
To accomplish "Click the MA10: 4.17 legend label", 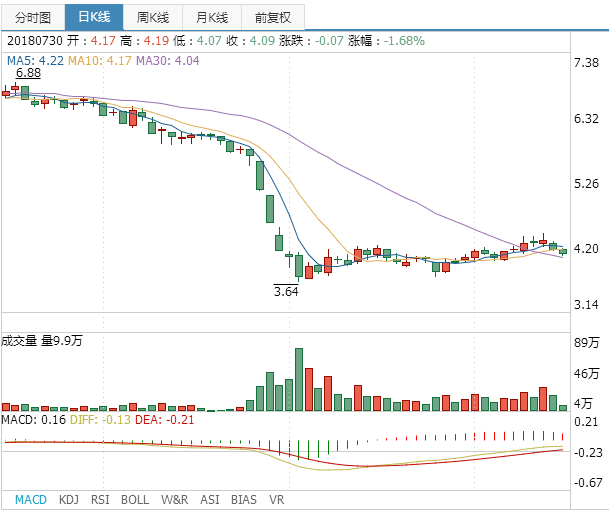I will point(100,61).
